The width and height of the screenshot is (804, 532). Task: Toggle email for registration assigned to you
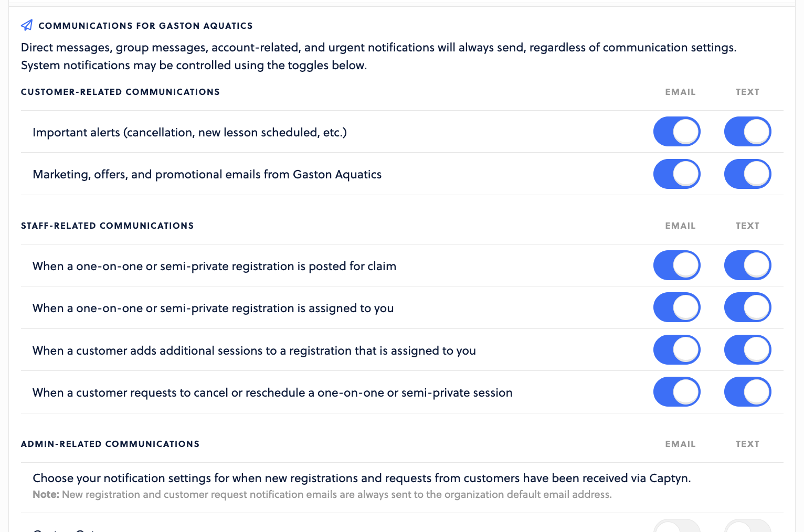[676, 307]
